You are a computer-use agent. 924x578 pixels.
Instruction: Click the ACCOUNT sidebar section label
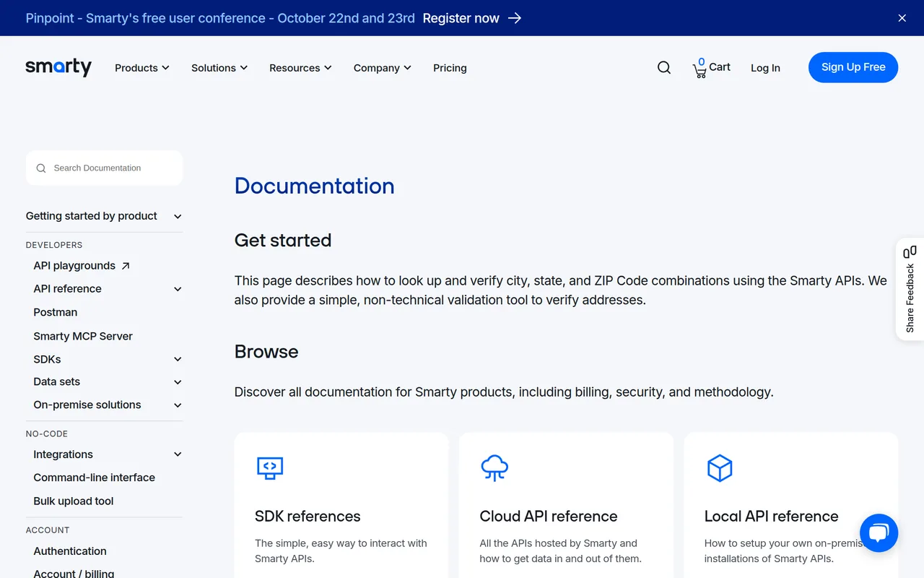(x=48, y=530)
